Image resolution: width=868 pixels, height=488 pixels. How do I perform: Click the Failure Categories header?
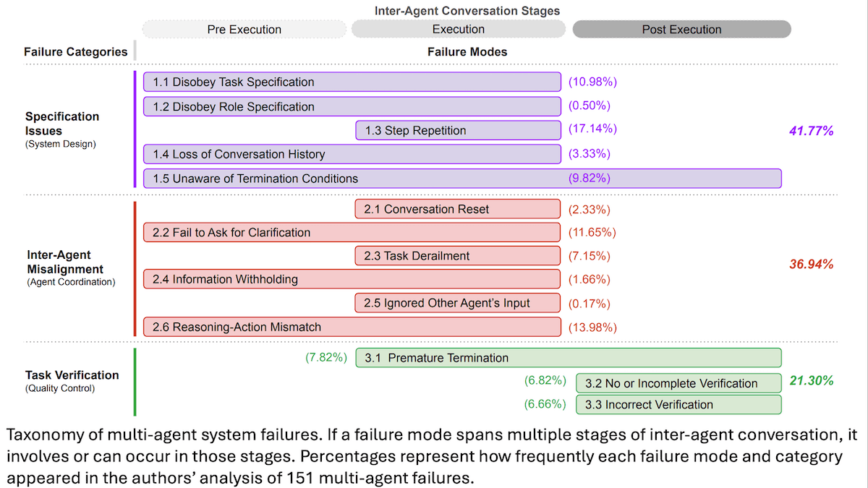(75, 52)
